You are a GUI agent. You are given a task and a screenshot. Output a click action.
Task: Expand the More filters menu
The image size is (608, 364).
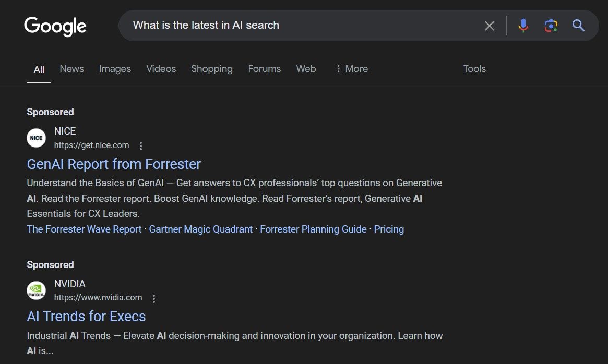point(352,69)
